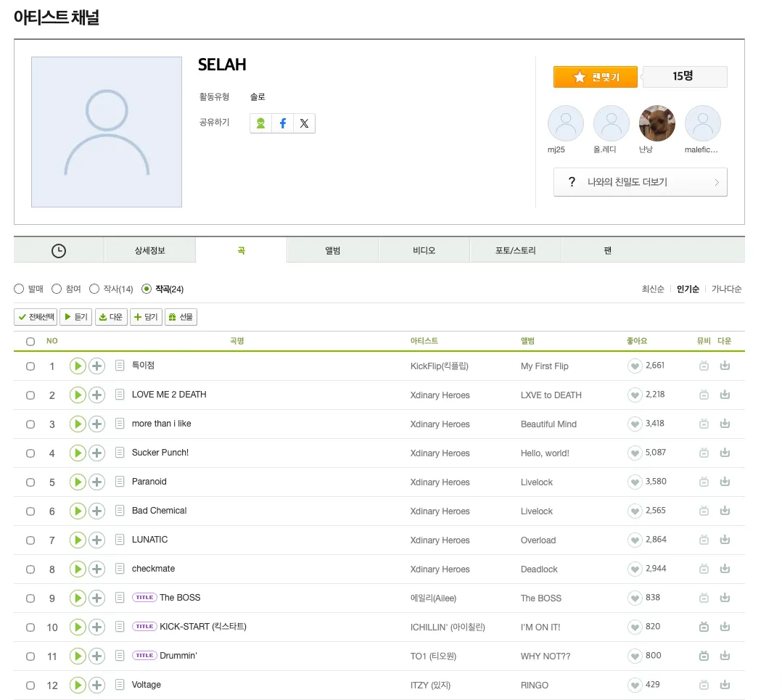This screenshot has height=700, width=782.
Task: Share artist via Facebook icon
Action: [283, 123]
